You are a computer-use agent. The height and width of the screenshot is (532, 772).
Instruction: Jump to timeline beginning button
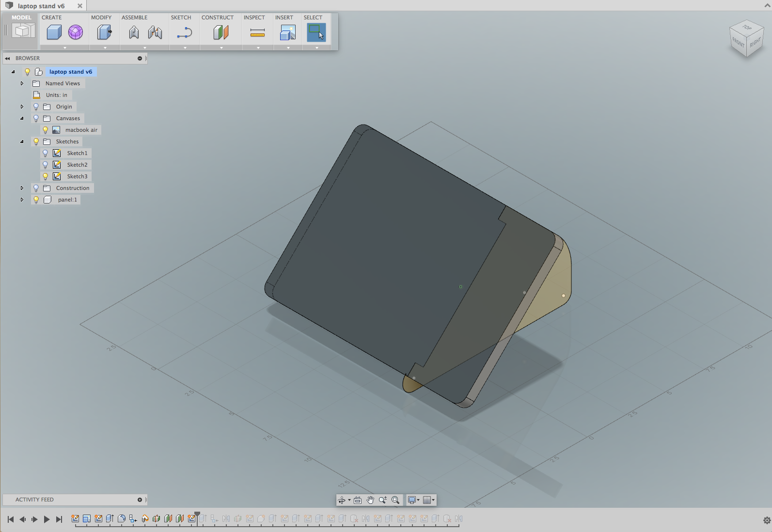click(11, 519)
